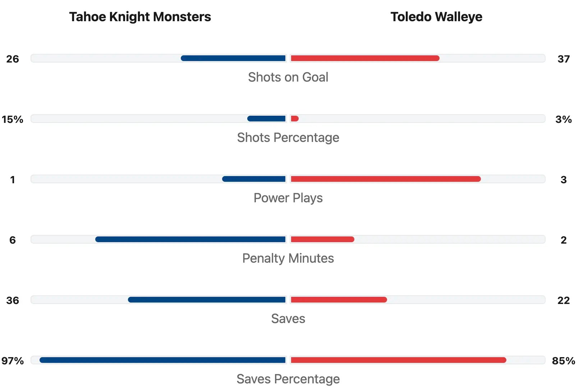Viewport: 579px width, 392px height.
Task: Click the red Saves Percentage bar
Action: 398,360
